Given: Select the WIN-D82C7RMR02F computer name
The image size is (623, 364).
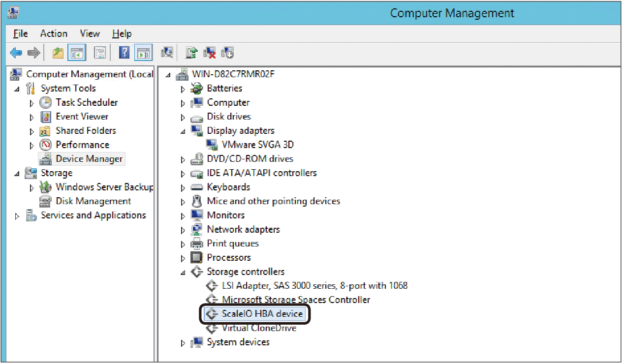Looking at the screenshot, I should 233,74.
